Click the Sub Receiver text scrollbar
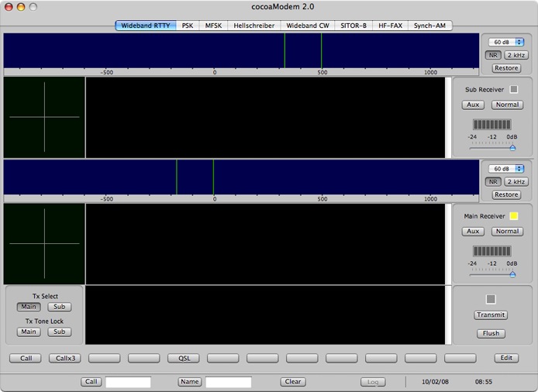The width and height of the screenshot is (538, 392). pos(448,117)
